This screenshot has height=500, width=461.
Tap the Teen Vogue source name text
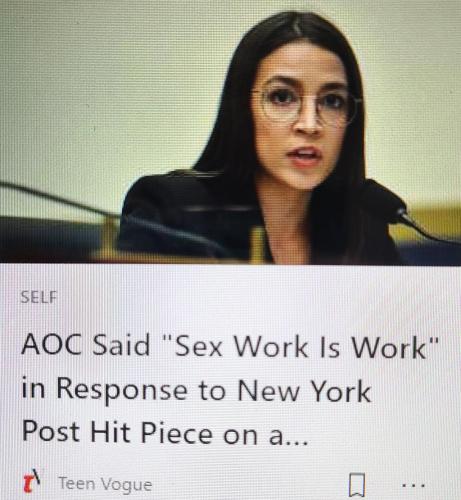(x=105, y=484)
